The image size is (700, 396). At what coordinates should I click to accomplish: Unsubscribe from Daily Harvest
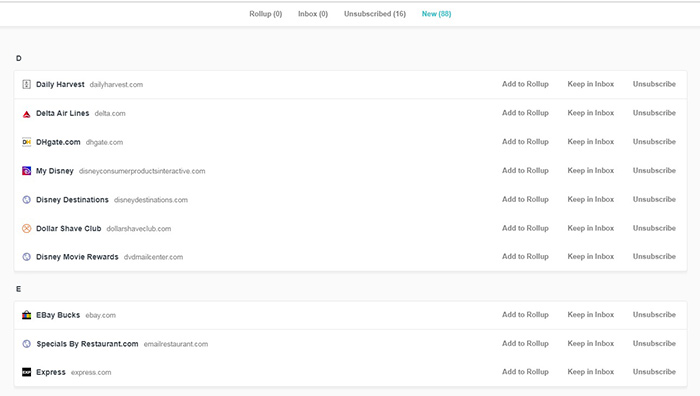pyautogui.click(x=654, y=84)
